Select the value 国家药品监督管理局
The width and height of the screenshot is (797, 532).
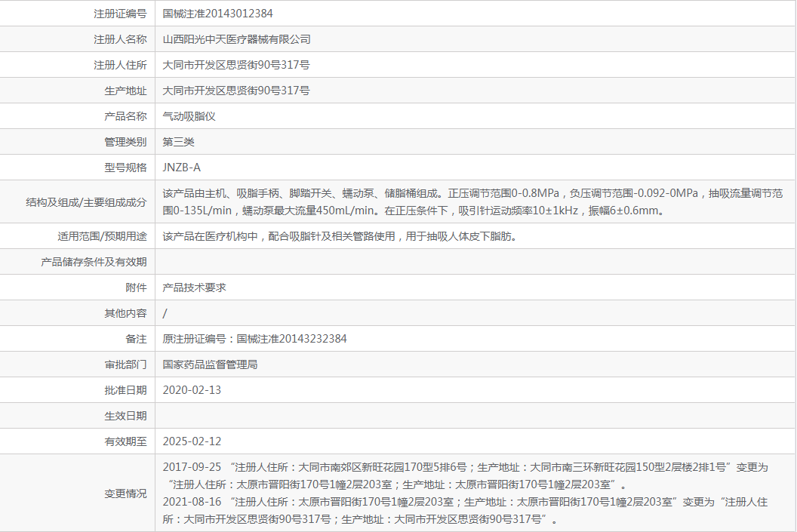tap(210, 364)
